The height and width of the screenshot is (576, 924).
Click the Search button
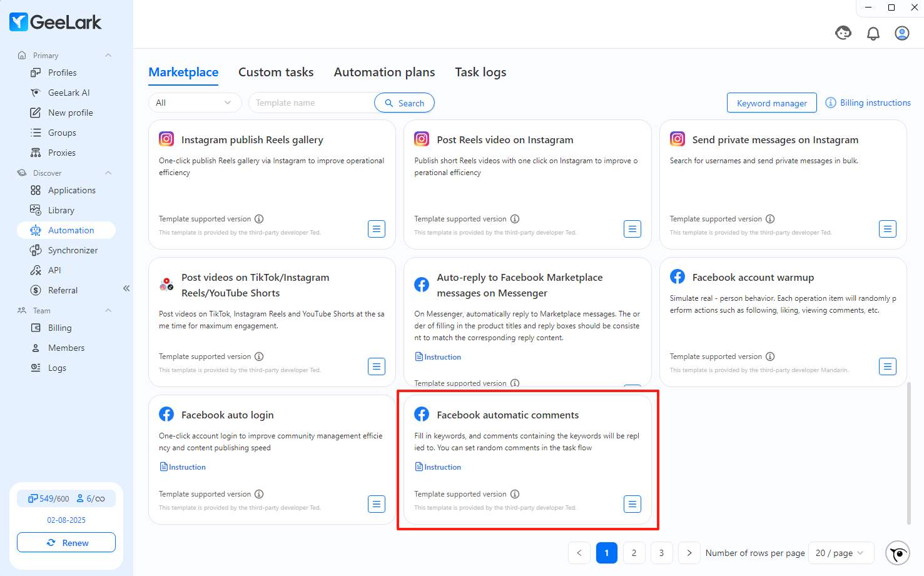tap(404, 103)
